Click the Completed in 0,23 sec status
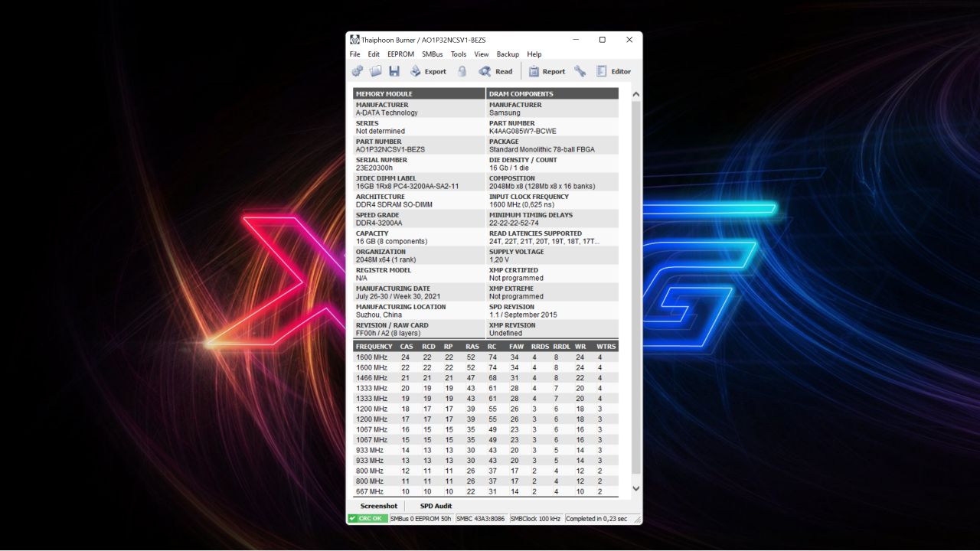Image resolution: width=980 pixels, height=551 pixels. 596,519
